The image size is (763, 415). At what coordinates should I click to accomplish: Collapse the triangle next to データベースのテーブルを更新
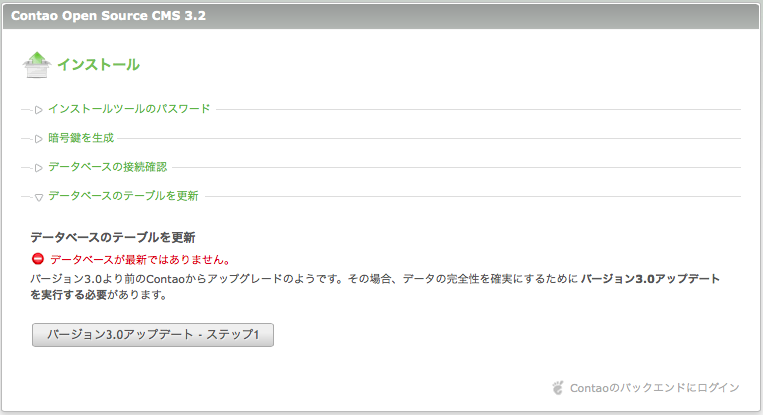(38, 198)
